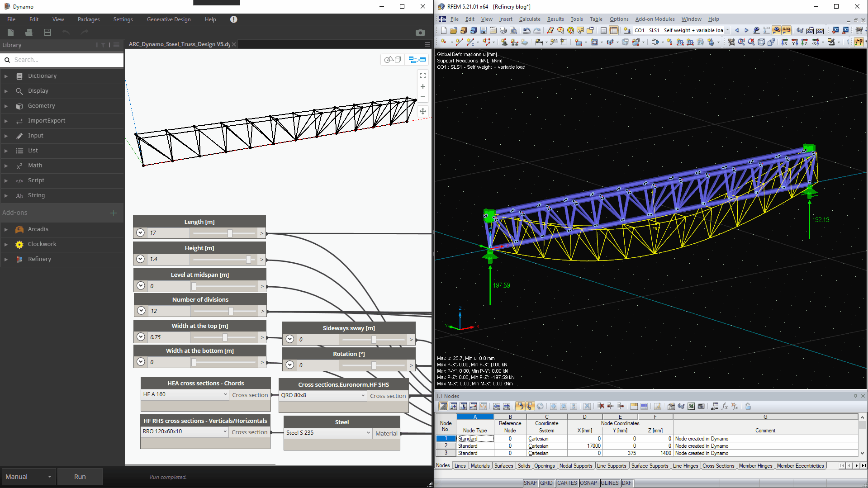The image size is (868, 488).
Task: Click View in Y direction icon in RFEM
Action: click(795, 42)
